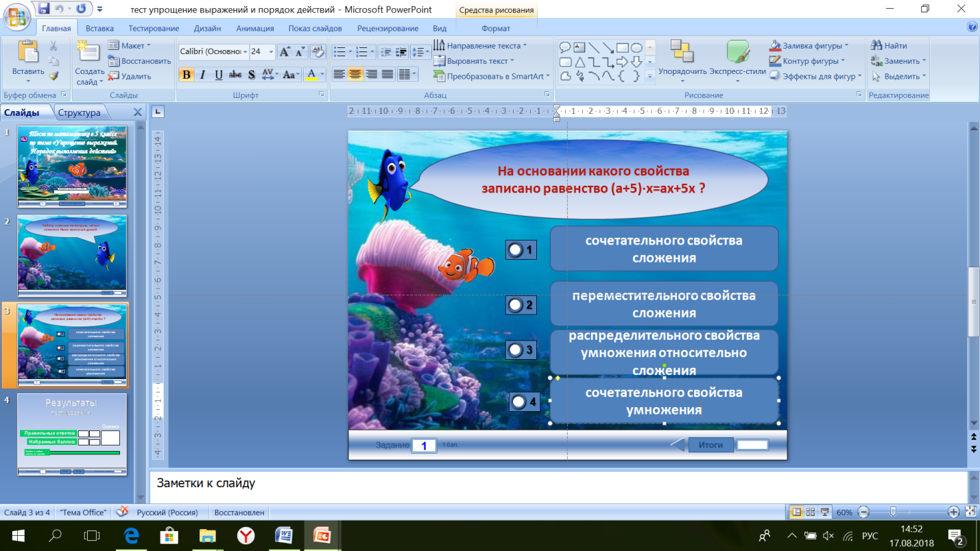Click Преобразовать в SmartArt button

tap(492, 76)
